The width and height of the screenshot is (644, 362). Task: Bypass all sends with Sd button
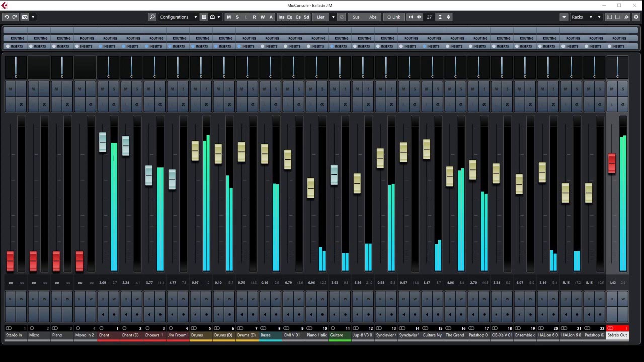pos(306,17)
